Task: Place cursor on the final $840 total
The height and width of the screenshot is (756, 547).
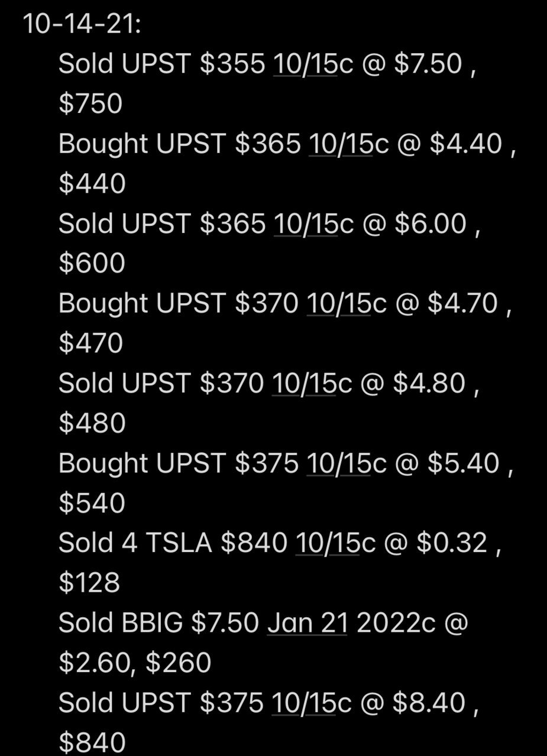Action: [92, 742]
